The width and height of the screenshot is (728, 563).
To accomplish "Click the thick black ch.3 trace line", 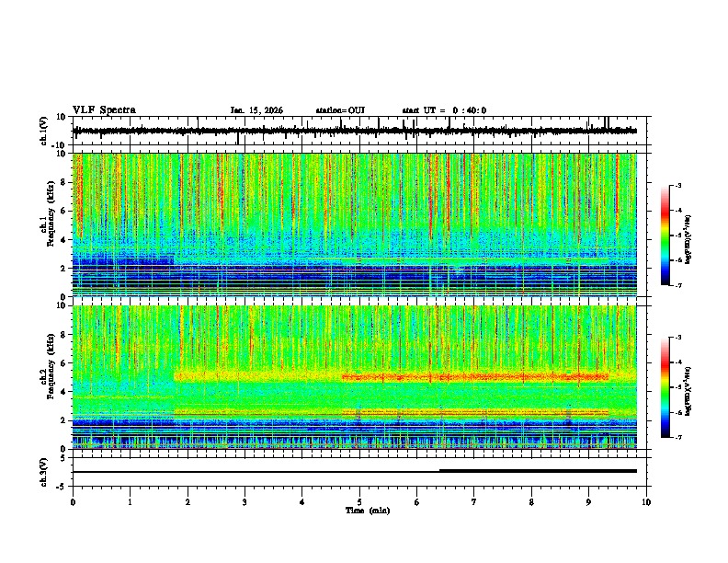I will point(538,471).
